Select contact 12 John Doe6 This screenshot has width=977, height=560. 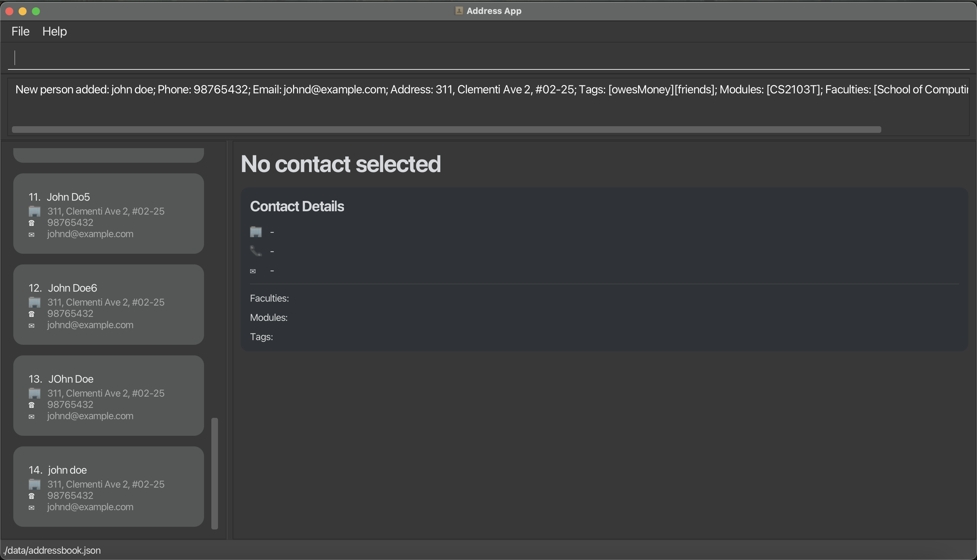[109, 304]
